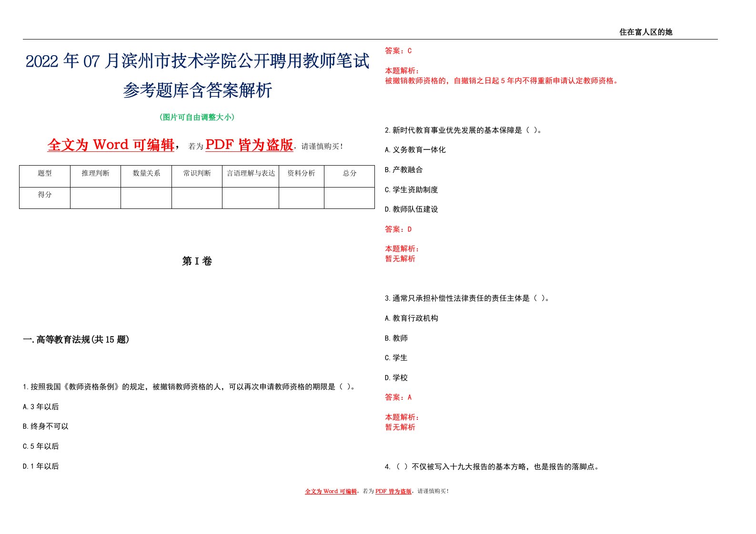Viewport: 756px width, 534px height.
Task: Choose option D.学校
Action: (396, 378)
